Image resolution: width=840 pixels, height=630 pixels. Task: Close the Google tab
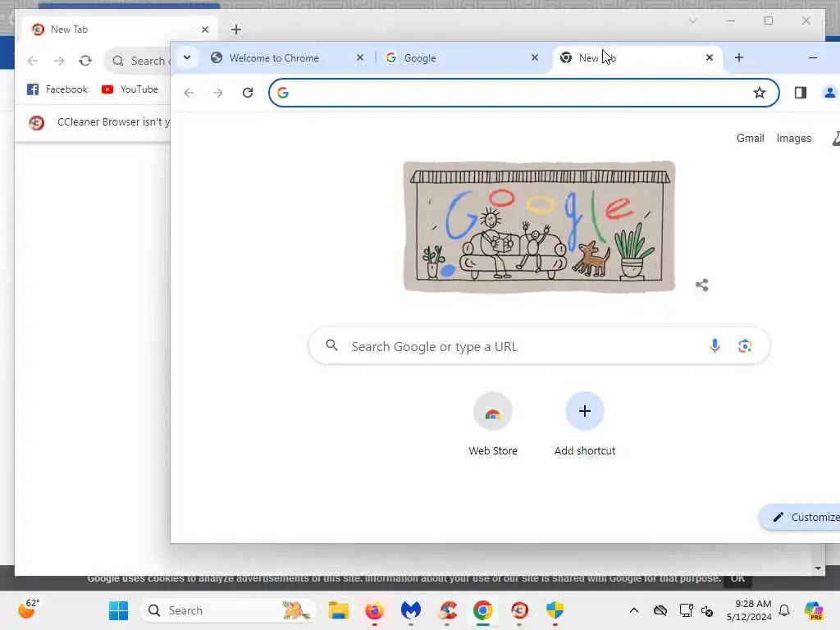point(535,57)
